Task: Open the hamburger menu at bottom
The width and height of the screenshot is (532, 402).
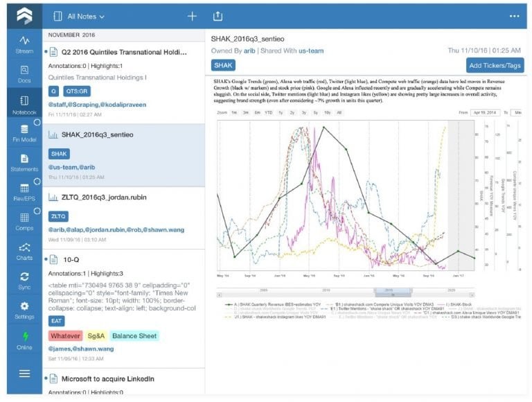Action: (x=24, y=374)
